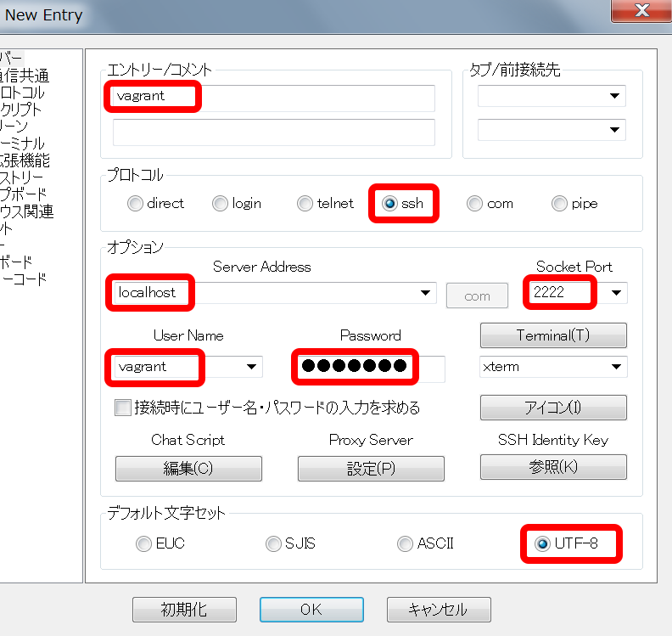Image resolution: width=672 pixels, height=636 pixels.
Task: Select UTF-8 as default character set
Action: 543,543
